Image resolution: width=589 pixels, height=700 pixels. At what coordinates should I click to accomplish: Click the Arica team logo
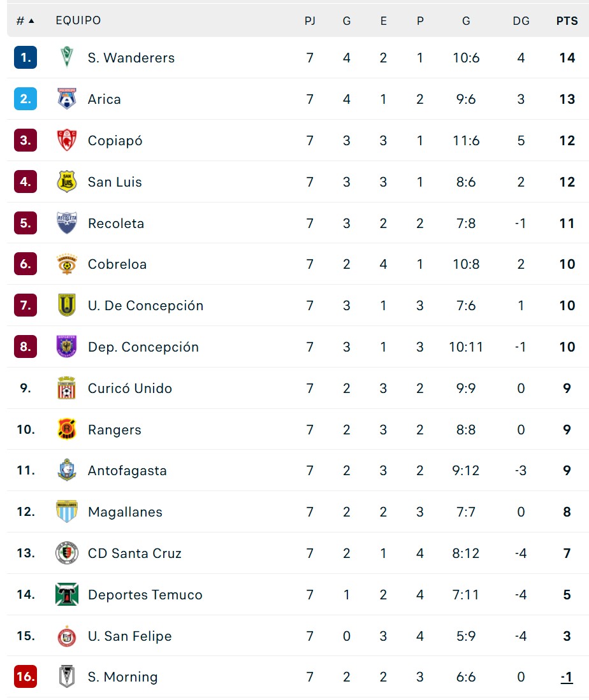[x=67, y=99]
